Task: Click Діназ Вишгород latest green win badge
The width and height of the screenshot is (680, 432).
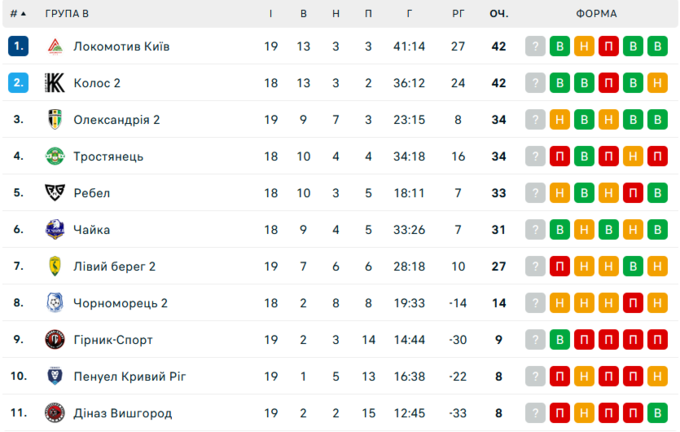Action: (x=657, y=413)
